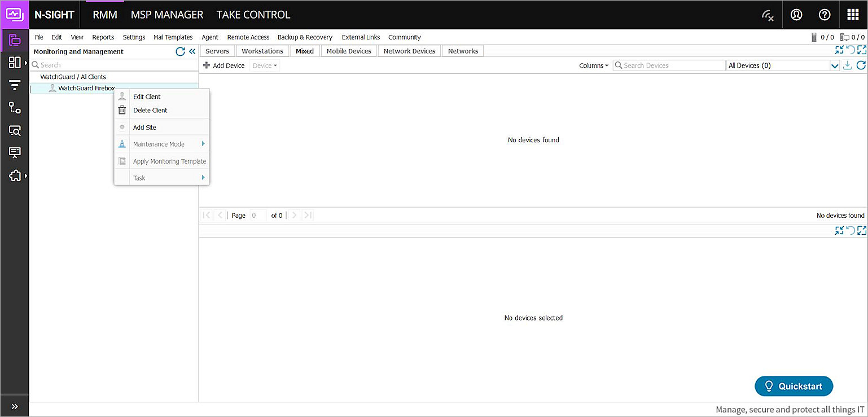Open the product switcher grid icon

pos(853,15)
